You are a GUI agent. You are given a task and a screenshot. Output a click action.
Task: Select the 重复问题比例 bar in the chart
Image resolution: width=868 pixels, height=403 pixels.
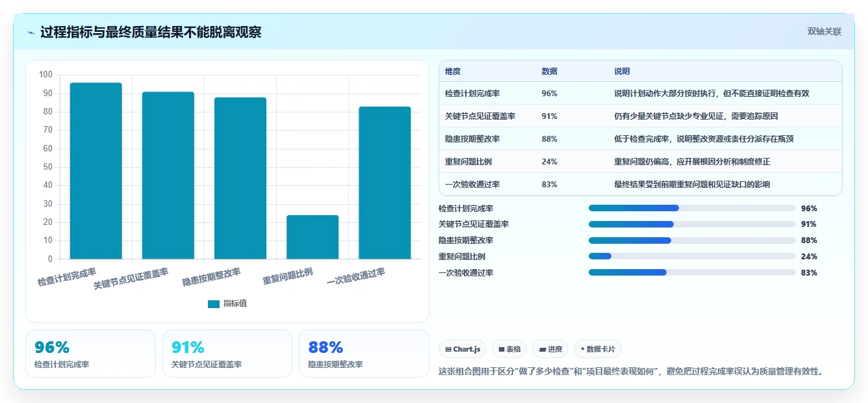(313, 237)
